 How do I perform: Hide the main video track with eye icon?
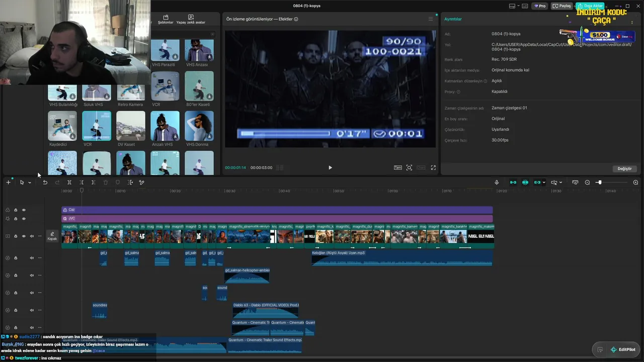[24, 236]
